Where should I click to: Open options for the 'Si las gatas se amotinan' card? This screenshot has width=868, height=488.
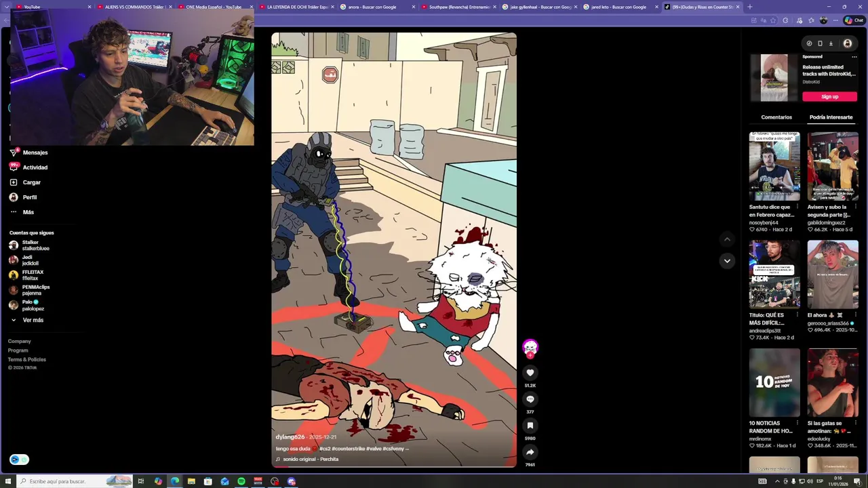point(855,423)
